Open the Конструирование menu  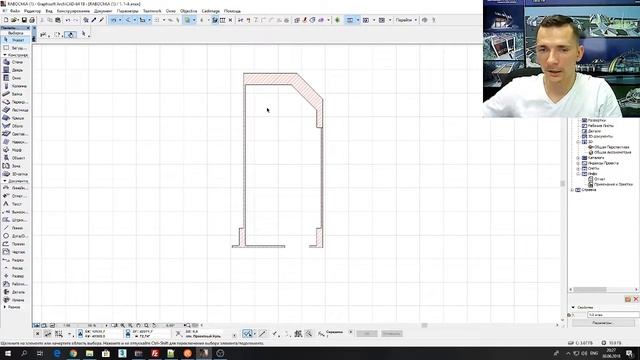pos(73,11)
